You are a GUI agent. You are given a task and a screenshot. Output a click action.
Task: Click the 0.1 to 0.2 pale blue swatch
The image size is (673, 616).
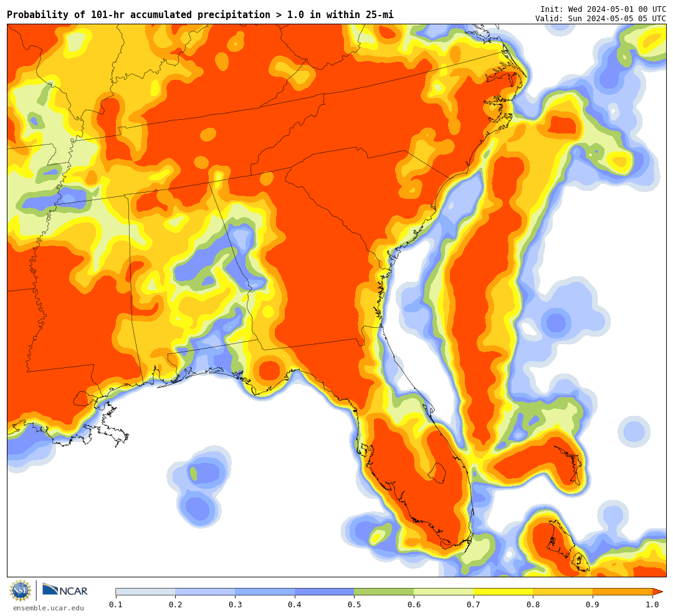pyautogui.click(x=145, y=592)
